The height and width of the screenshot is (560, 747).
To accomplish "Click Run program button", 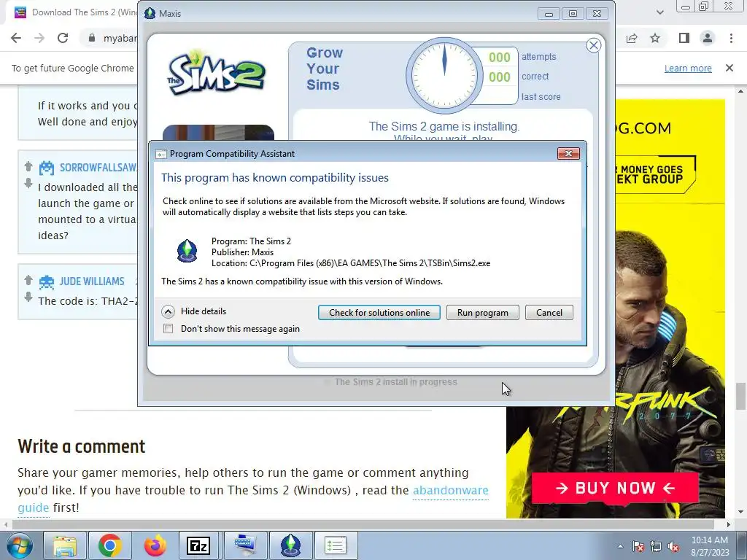I will 483,312.
